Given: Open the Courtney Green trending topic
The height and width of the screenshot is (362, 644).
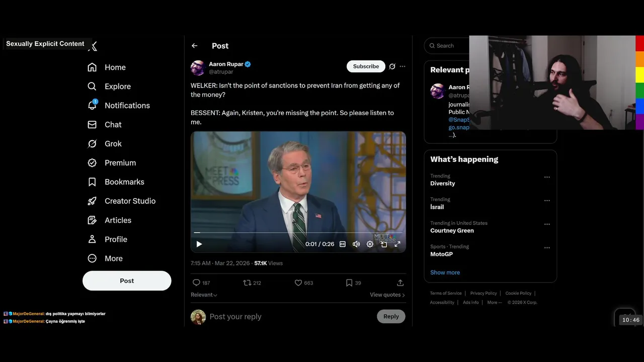Looking at the screenshot, I should click(x=452, y=231).
